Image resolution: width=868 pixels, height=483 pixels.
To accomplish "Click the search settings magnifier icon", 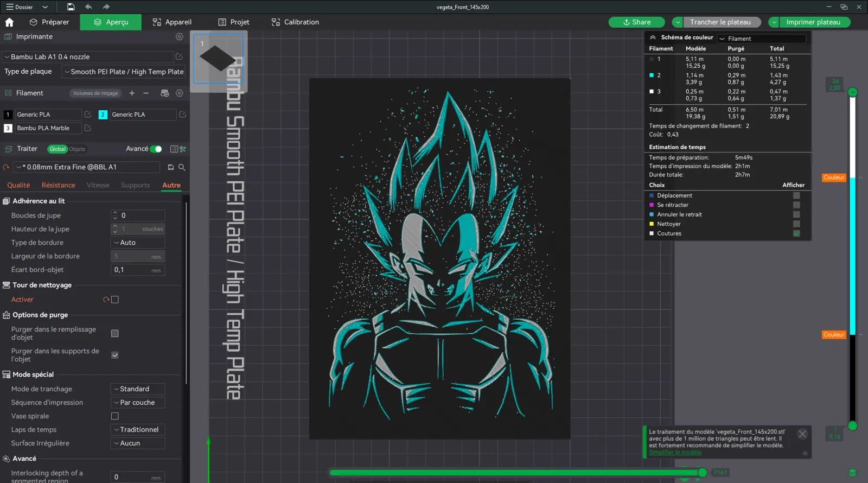I will click(x=182, y=167).
